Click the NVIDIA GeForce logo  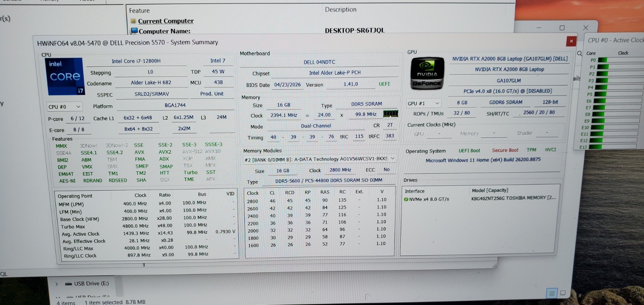pyautogui.click(x=427, y=73)
